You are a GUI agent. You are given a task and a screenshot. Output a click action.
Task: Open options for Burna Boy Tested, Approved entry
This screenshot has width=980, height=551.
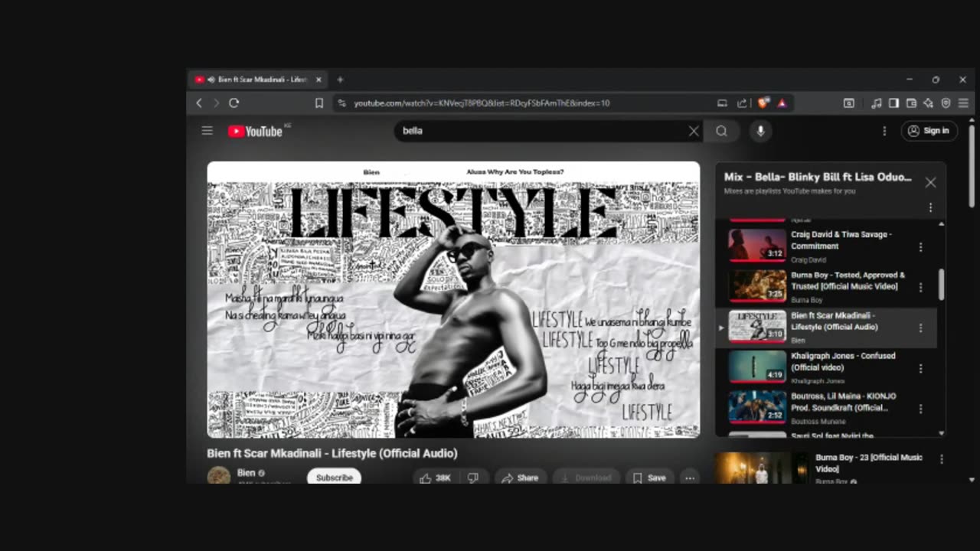pos(920,288)
